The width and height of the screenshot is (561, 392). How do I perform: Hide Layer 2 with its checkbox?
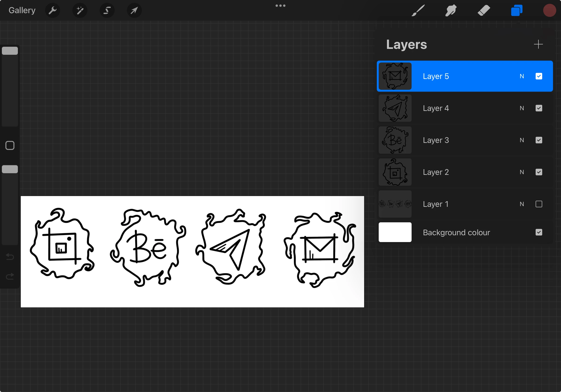[x=539, y=172]
